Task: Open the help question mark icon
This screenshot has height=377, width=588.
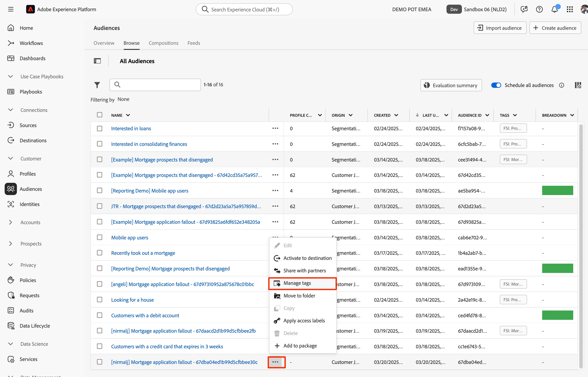Action: 539,9
